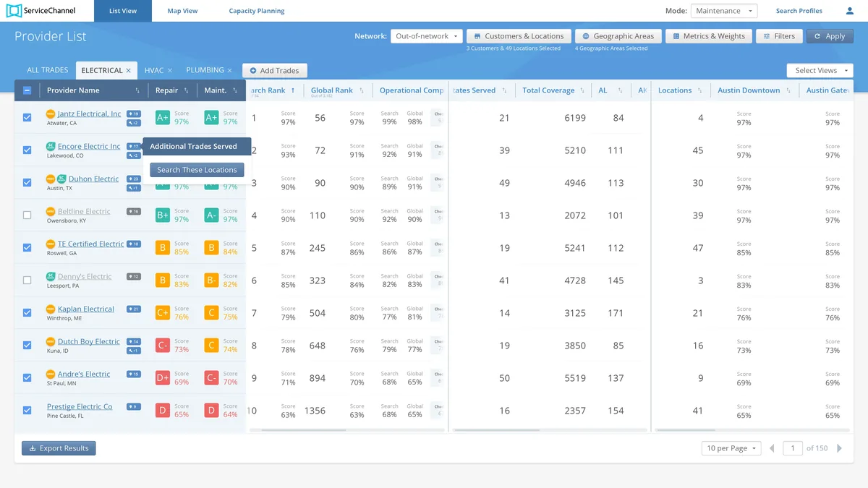Image resolution: width=868 pixels, height=488 pixels.
Task: Click the location count badge for Encore Electric
Action: tap(134, 147)
